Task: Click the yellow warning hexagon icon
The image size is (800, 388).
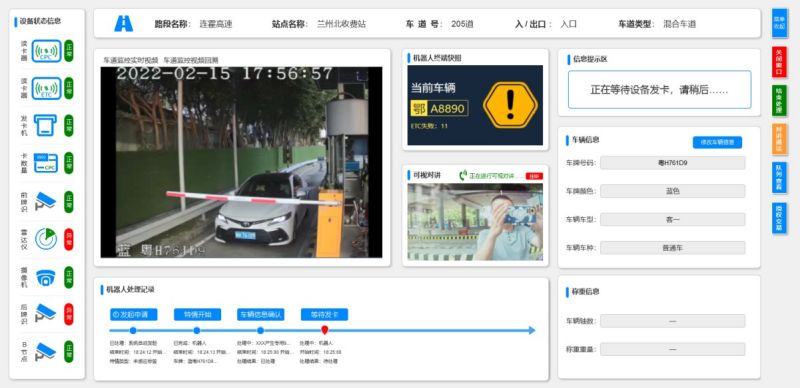Action: click(x=510, y=105)
